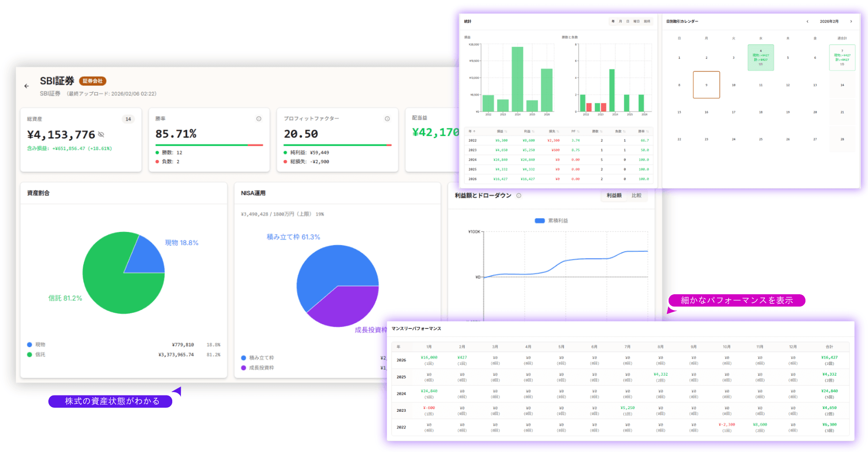
Task: Switch statistics view to 曜日 tab
Action: (x=636, y=21)
